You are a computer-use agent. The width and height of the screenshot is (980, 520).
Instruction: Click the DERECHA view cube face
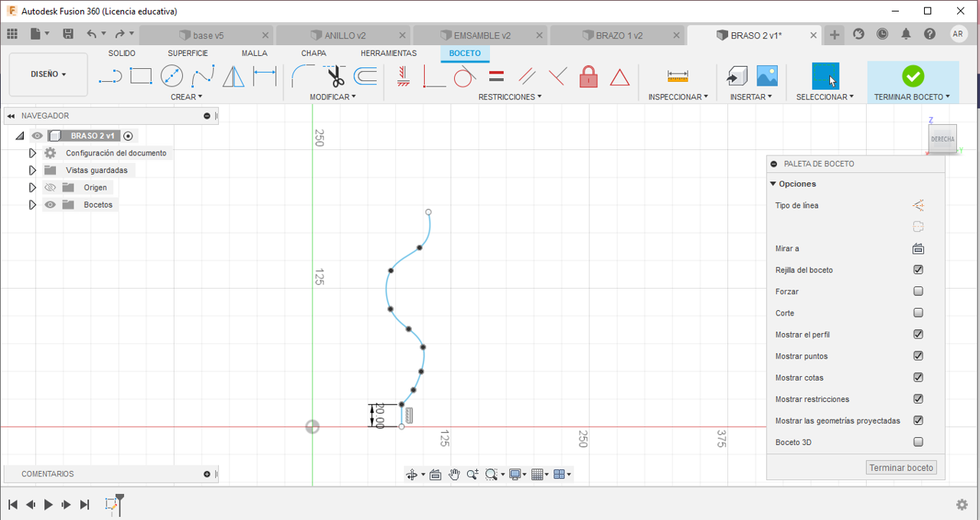click(942, 139)
